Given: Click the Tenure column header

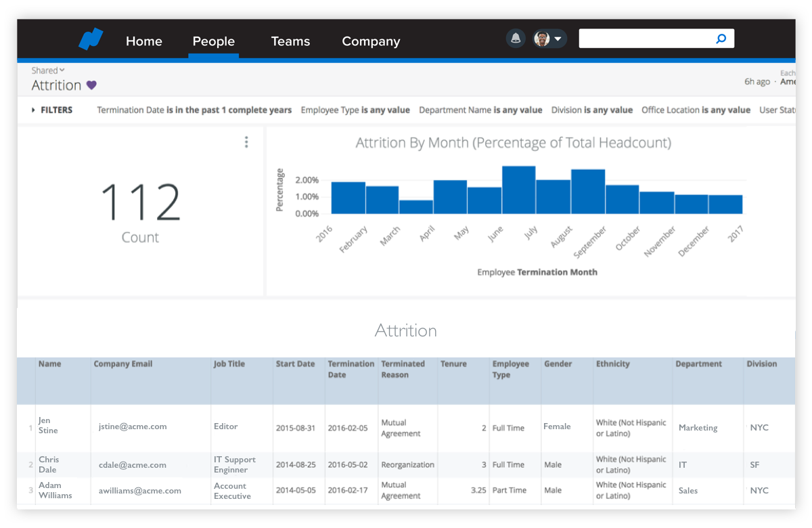Looking at the screenshot, I should pos(453,364).
